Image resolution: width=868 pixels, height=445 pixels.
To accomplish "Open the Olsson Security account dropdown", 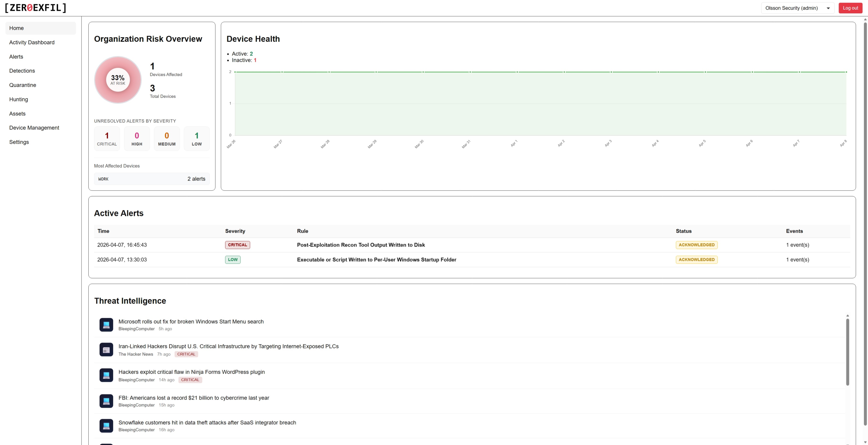I will (797, 8).
